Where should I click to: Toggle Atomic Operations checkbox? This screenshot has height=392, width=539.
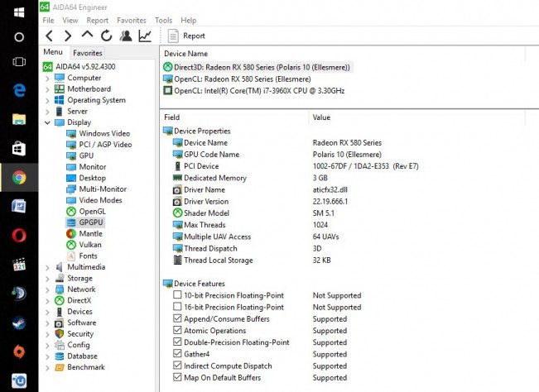tap(177, 330)
